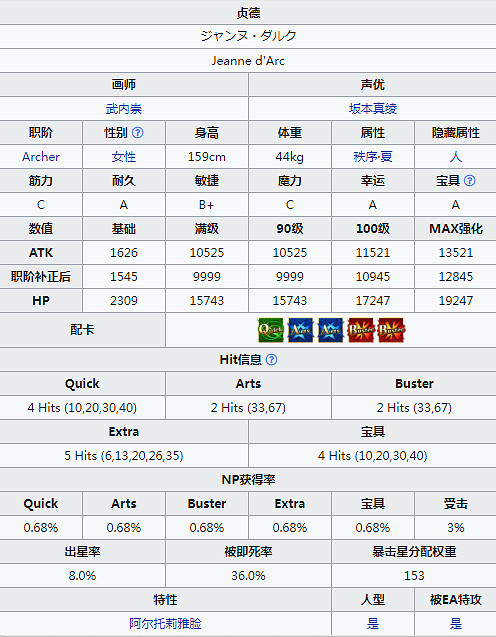The height and width of the screenshot is (637, 496).
Task: Click the 受击 NP rate value 3%
Action: point(455,527)
